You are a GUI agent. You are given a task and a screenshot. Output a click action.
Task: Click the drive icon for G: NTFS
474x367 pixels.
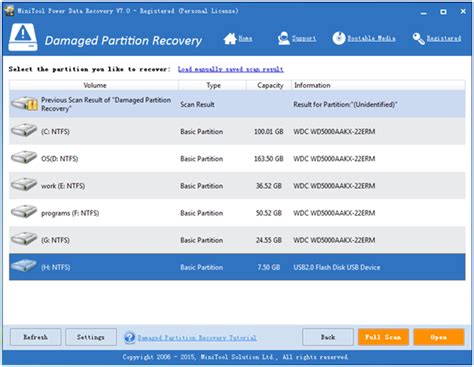[x=24, y=239]
